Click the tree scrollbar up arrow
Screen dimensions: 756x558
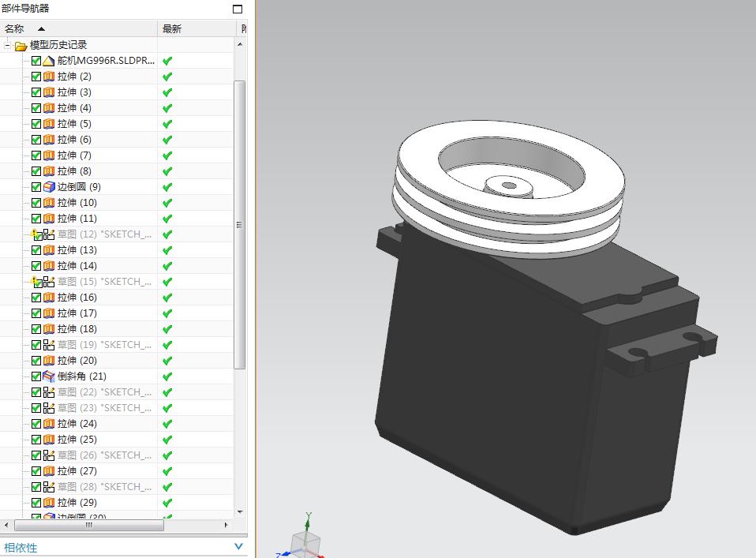coord(240,44)
